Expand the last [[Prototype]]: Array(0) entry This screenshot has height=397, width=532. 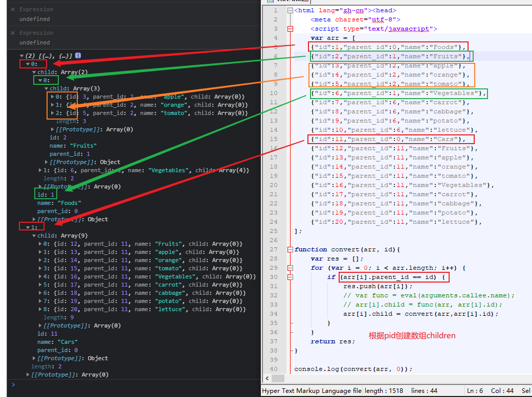28,375
